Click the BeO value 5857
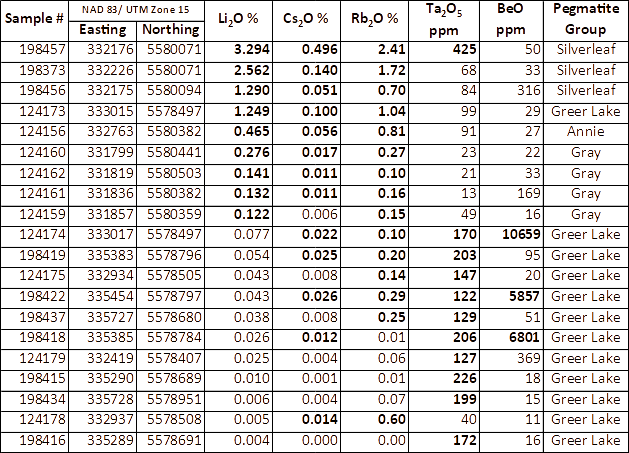Image resolution: width=629 pixels, height=453 pixels. [525, 297]
